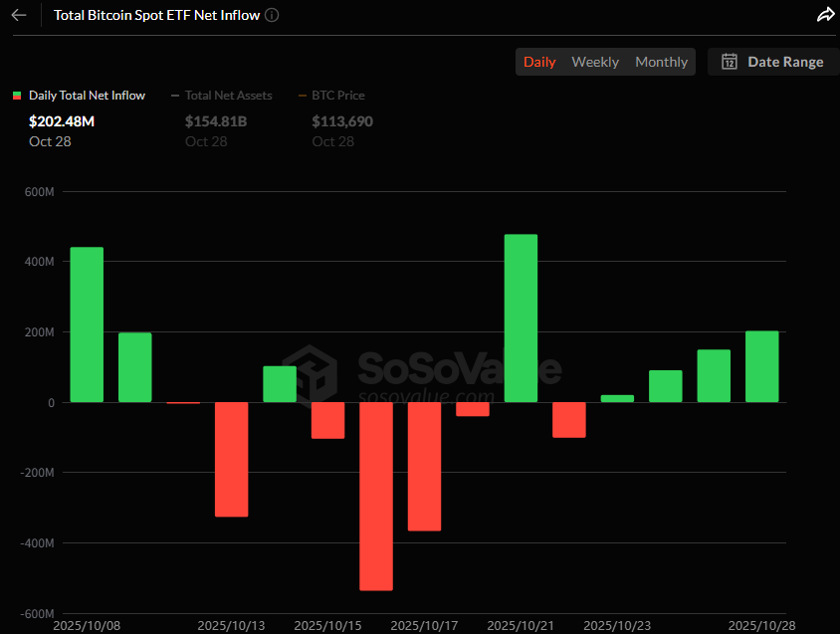Image resolution: width=840 pixels, height=634 pixels.
Task: Click the share arrow icon at top right
Action: point(825,15)
